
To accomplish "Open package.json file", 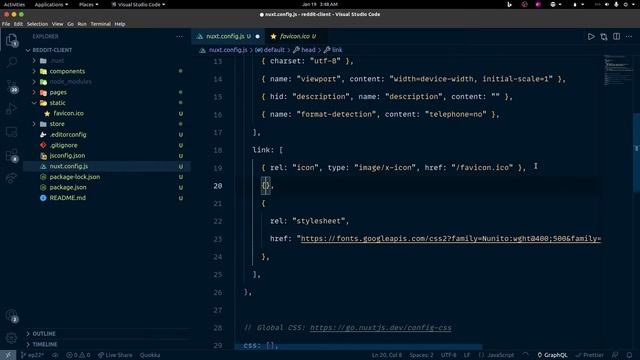I will pos(68,187).
